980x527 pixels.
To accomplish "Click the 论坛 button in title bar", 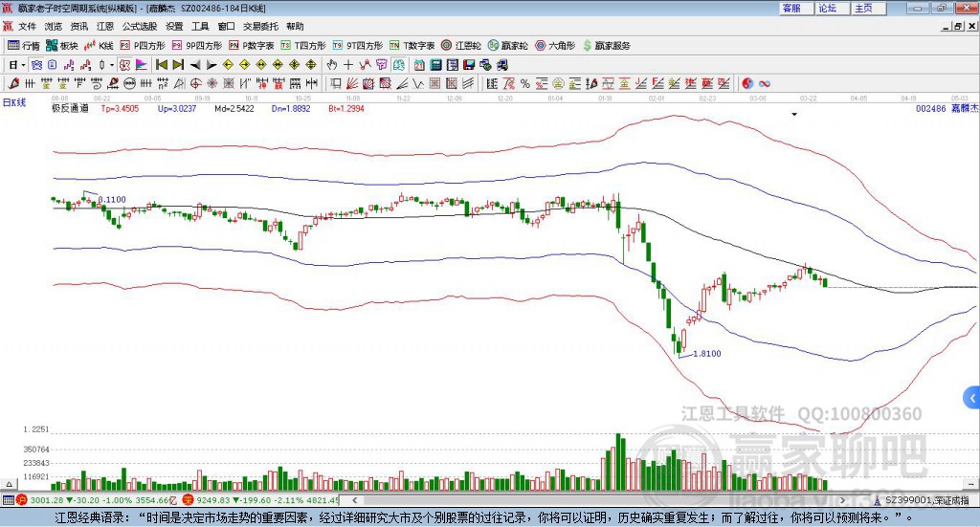I will (x=832, y=8).
